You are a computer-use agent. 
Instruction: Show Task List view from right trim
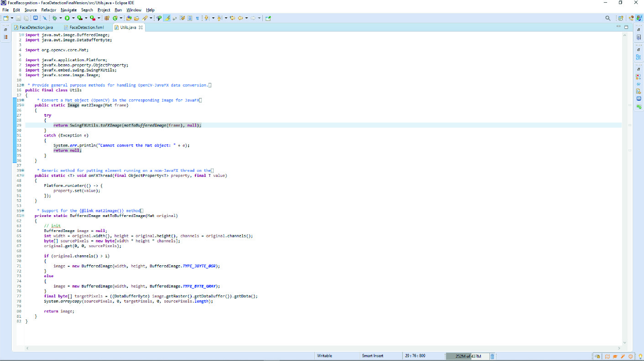point(639,37)
